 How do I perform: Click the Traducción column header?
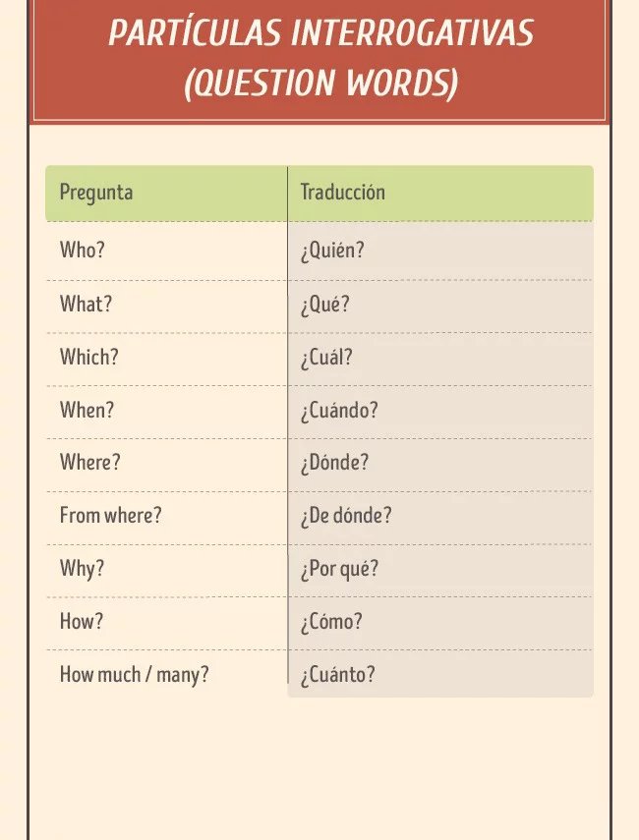click(x=342, y=192)
